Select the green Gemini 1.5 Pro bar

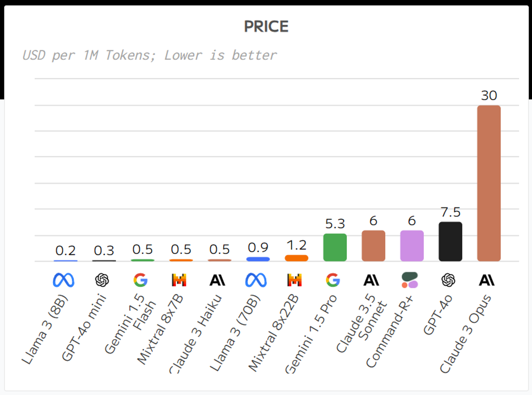tap(335, 247)
